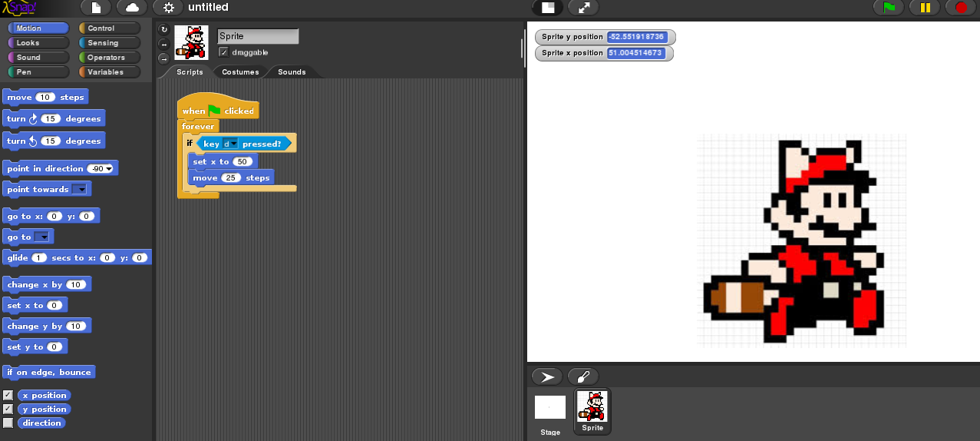
Task: Open the project file menu icon
Action: click(x=96, y=8)
